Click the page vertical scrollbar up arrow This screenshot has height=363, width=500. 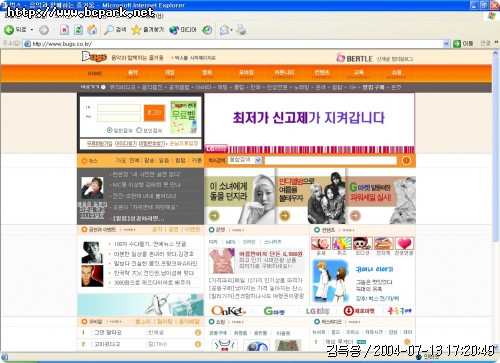tap(496, 53)
